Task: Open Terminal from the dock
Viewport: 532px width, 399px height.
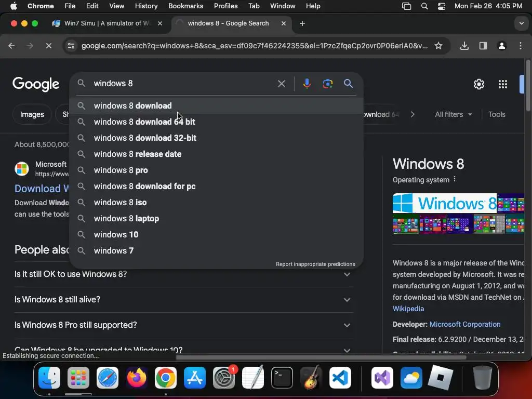Action: coord(282,378)
